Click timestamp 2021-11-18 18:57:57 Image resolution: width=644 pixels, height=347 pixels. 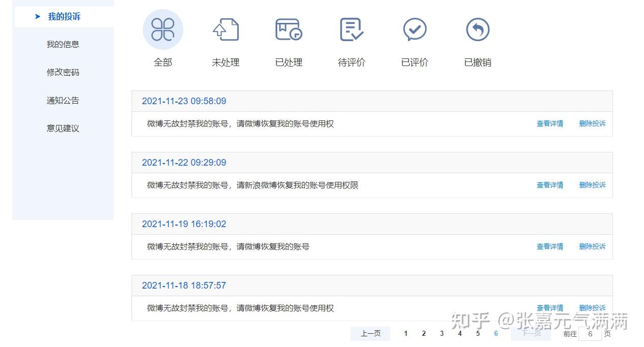coord(184,286)
